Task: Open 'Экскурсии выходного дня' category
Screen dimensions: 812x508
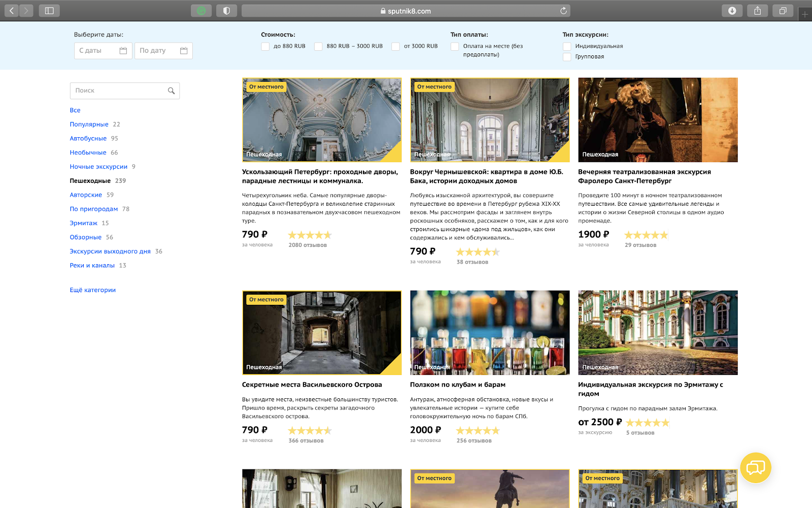Action: pyautogui.click(x=111, y=251)
